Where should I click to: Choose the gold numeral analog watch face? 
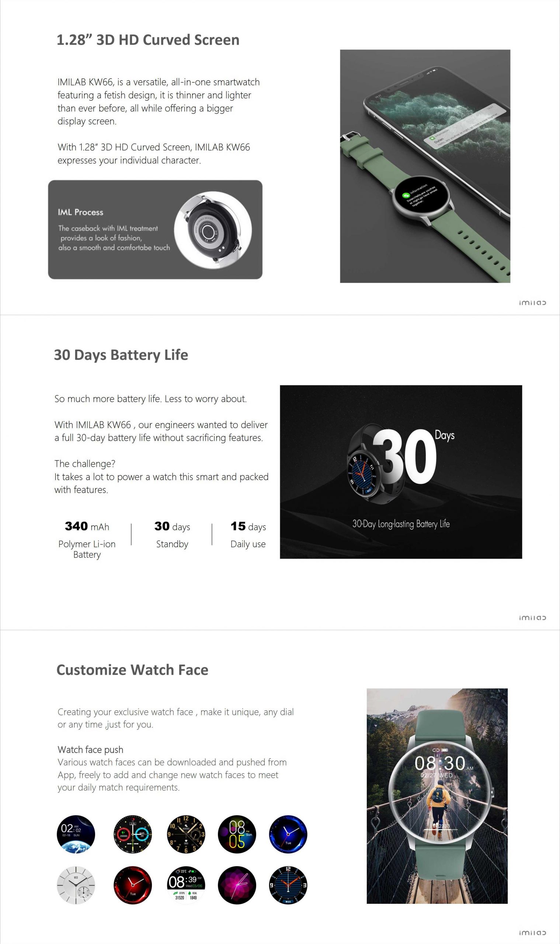point(186,834)
